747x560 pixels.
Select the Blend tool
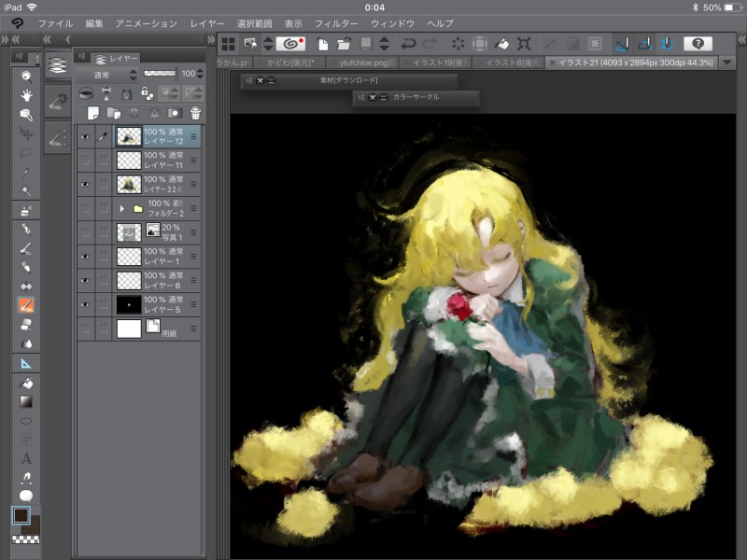click(26, 343)
